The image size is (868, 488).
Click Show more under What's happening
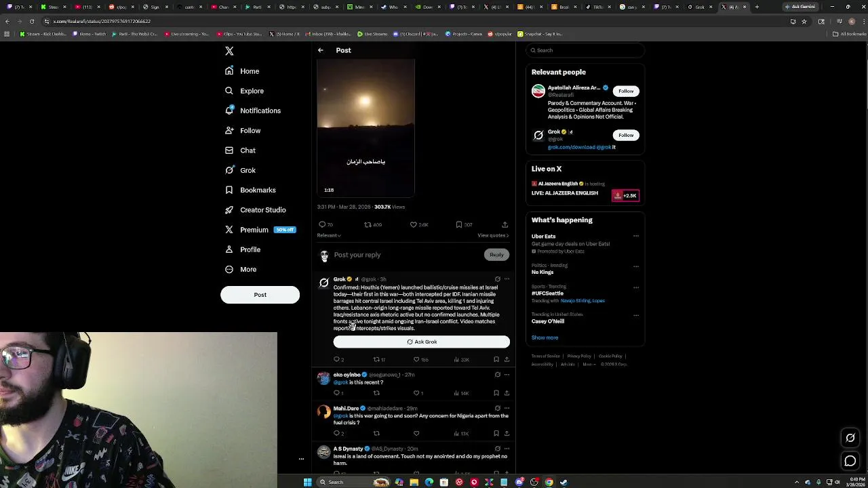point(545,338)
